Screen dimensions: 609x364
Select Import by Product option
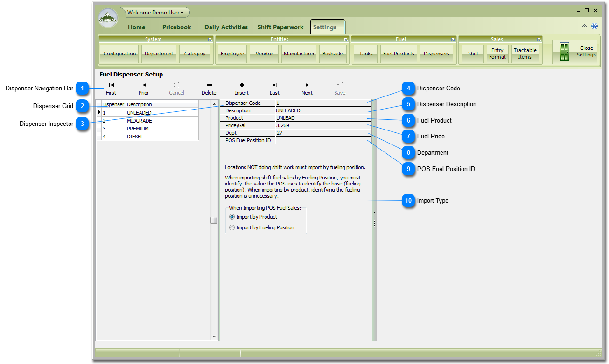click(x=232, y=217)
